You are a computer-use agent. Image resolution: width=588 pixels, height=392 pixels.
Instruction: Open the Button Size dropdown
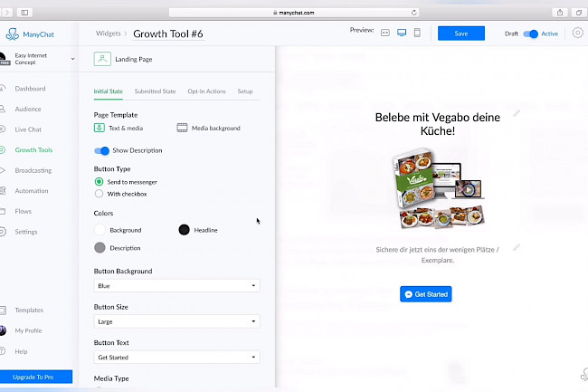coord(176,321)
